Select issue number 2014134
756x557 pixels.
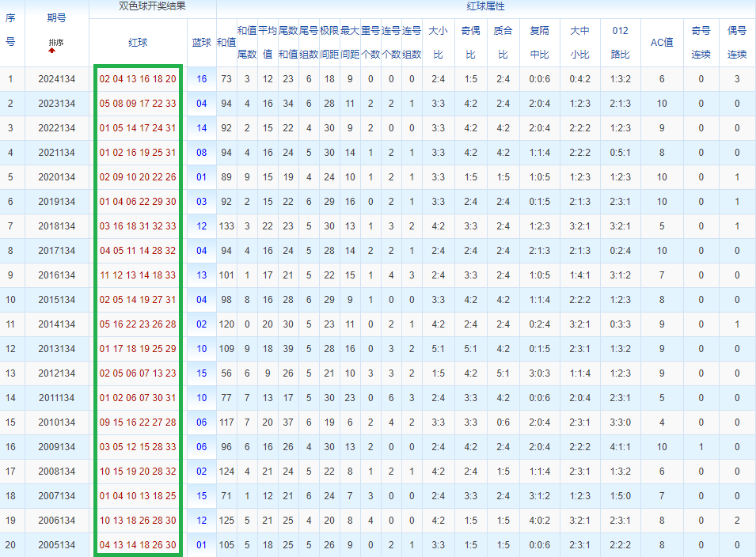(57, 324)
